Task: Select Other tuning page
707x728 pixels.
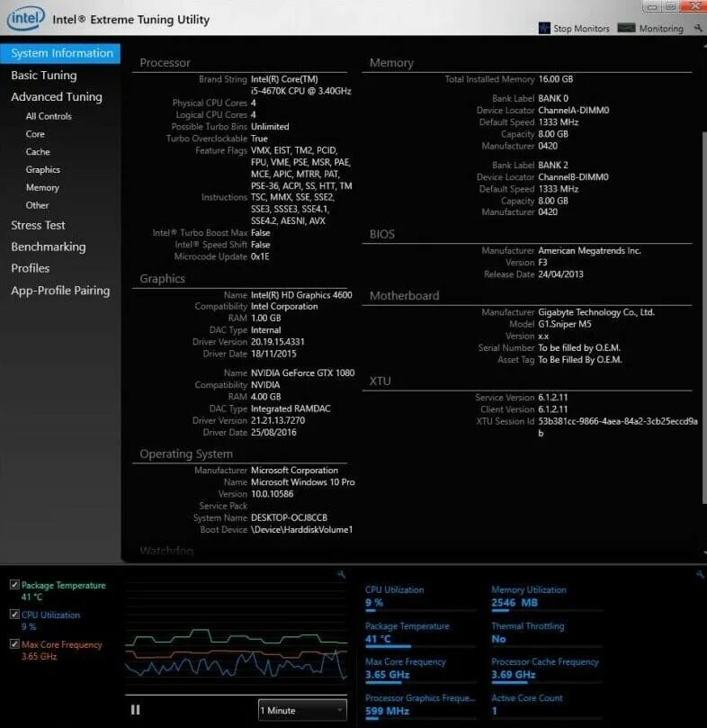Action: click(x=37, y=205)
